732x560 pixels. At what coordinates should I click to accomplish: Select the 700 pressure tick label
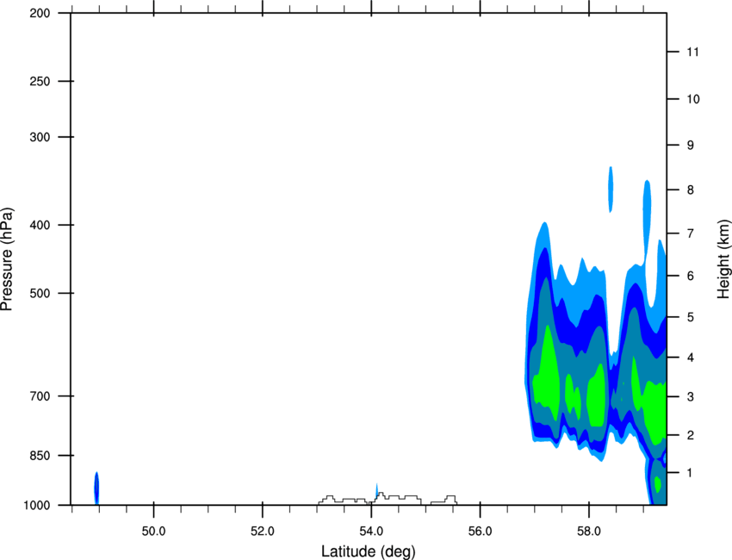click(x=40, y=396)
